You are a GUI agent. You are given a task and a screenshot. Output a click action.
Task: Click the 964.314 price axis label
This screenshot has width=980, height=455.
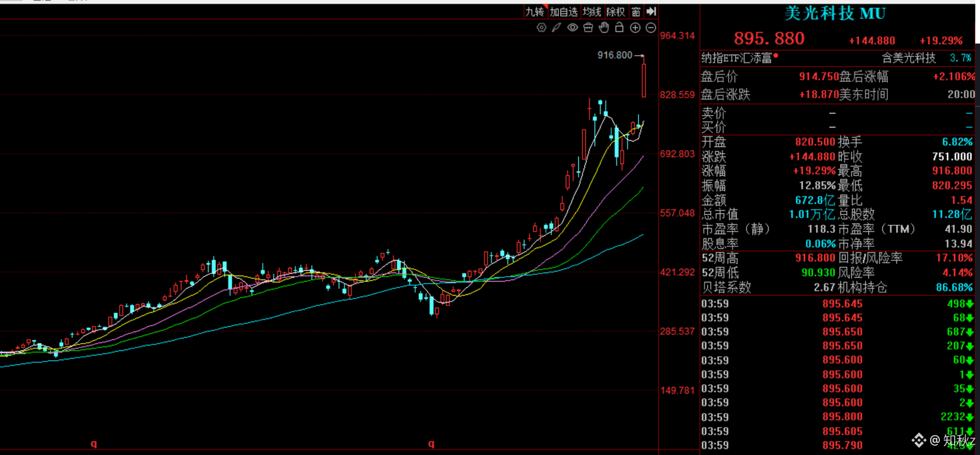point(677,36)
